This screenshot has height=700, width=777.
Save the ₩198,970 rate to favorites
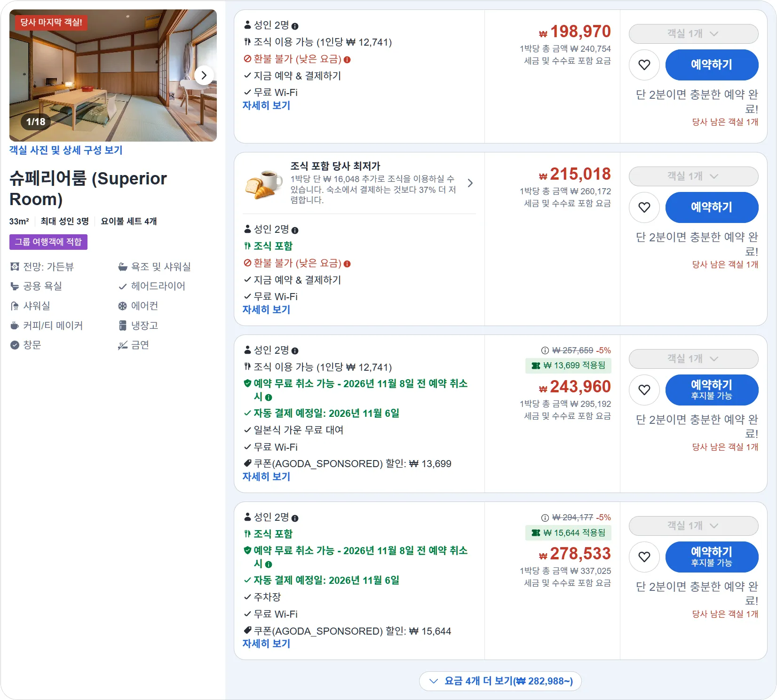[x=644, y=65]
